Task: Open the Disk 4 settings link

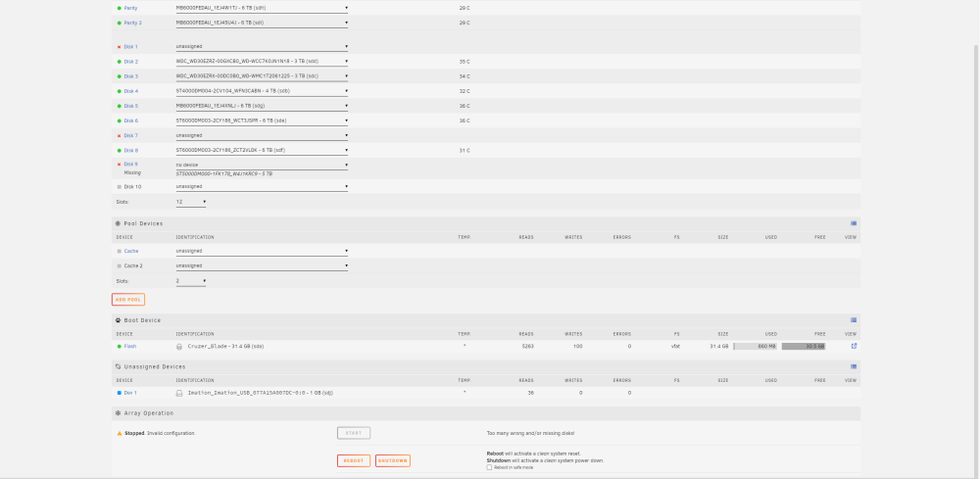Action: point(130,91)
